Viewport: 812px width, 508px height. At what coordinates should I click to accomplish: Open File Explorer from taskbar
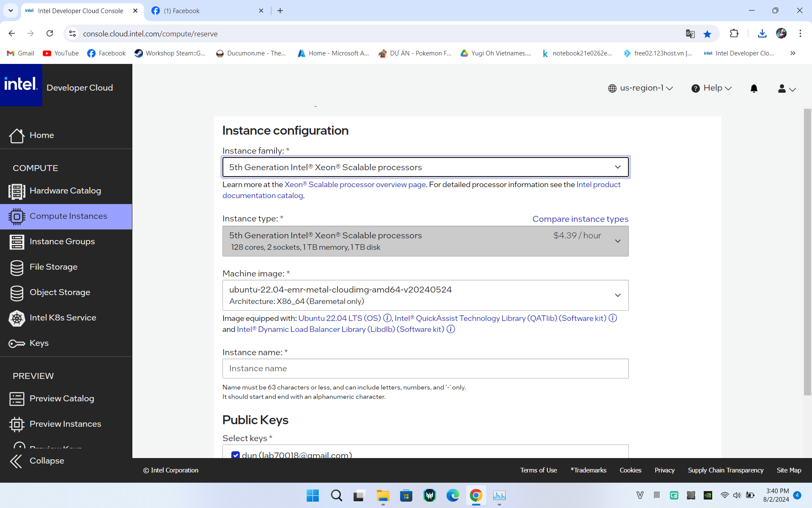point(383,495)
